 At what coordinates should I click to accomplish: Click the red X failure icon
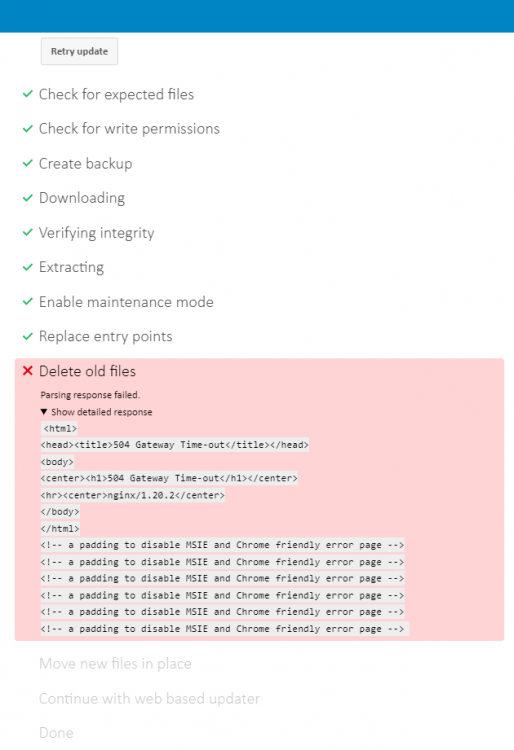[28, 371]
